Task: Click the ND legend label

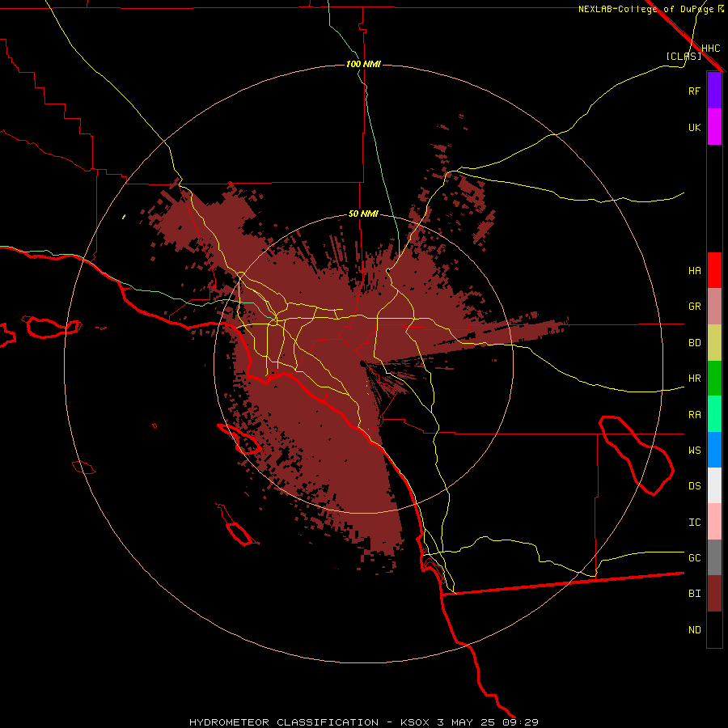Action: [x=694, y=630]
